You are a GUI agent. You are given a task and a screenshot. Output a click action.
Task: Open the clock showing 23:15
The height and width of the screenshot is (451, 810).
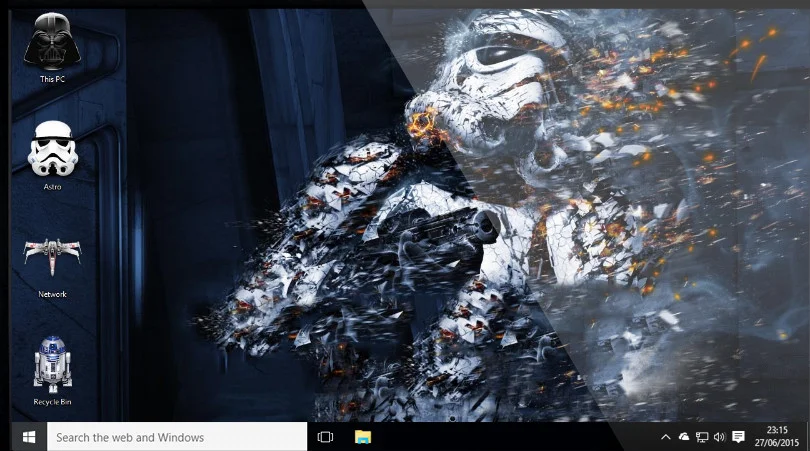(776, 436)
